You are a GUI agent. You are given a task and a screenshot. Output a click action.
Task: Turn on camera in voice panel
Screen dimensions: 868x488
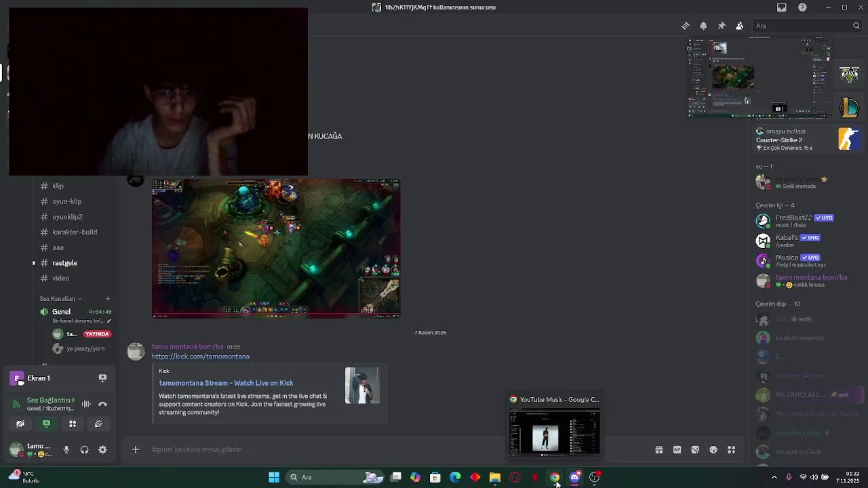click(20, 424)
